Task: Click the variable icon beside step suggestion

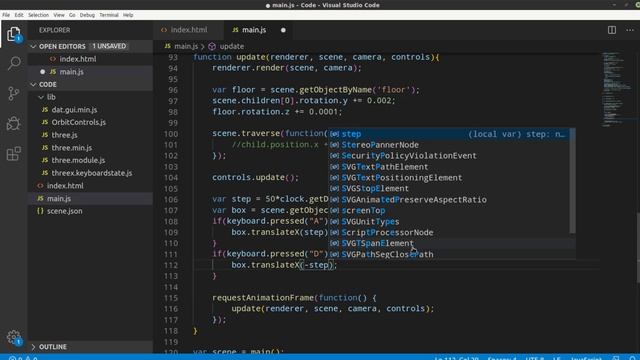Action: (x=334, y=134)
